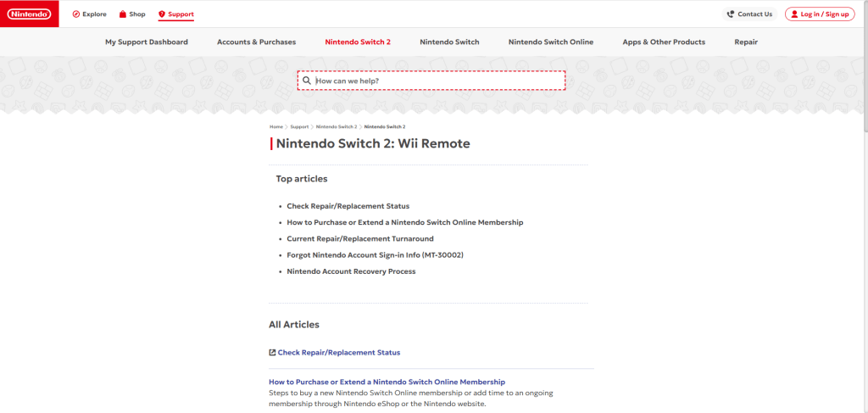Open the Explore compass icon
This screenshot has height=413, width=868.
[76, 14]
